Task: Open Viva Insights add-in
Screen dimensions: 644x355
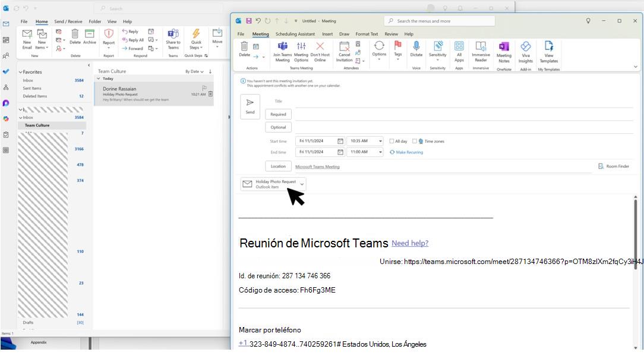Action: 526,52
